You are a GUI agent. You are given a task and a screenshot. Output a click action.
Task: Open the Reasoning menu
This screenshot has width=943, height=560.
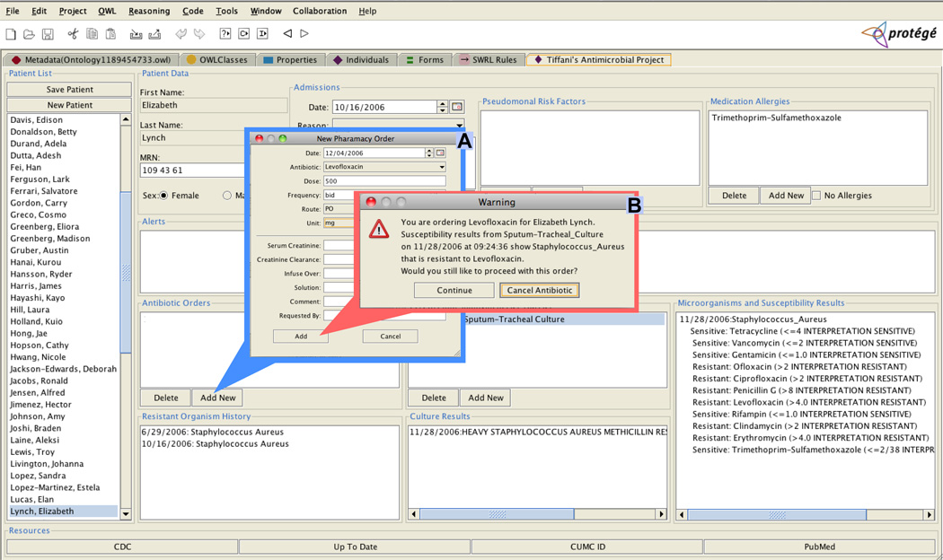point(148,11)
